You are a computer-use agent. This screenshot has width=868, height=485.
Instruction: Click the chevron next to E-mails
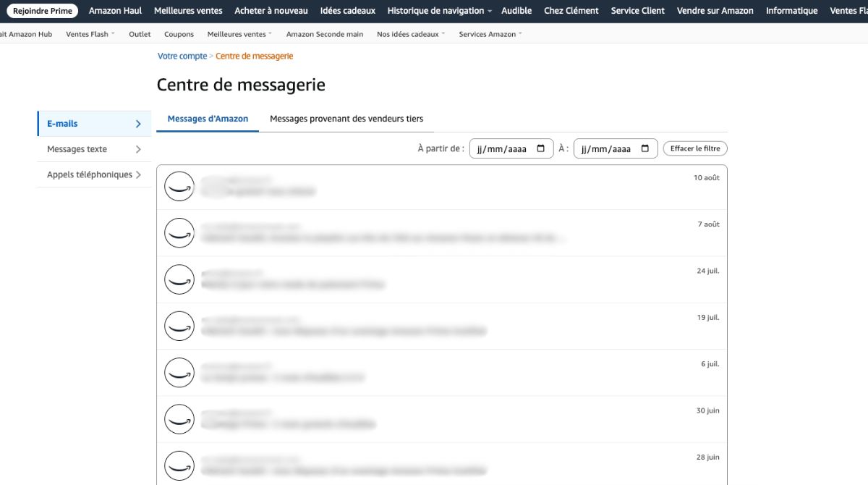pyautogui.click(x=138, y=124)
